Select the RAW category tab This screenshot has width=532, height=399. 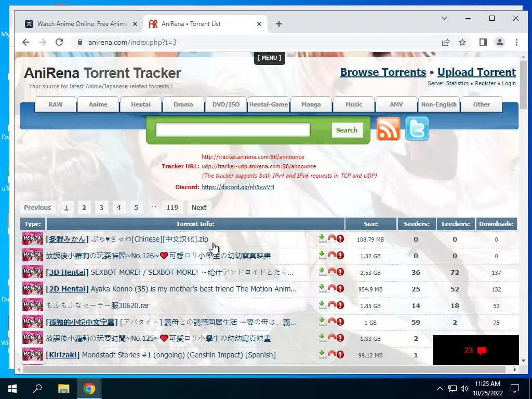click(55, 104)
